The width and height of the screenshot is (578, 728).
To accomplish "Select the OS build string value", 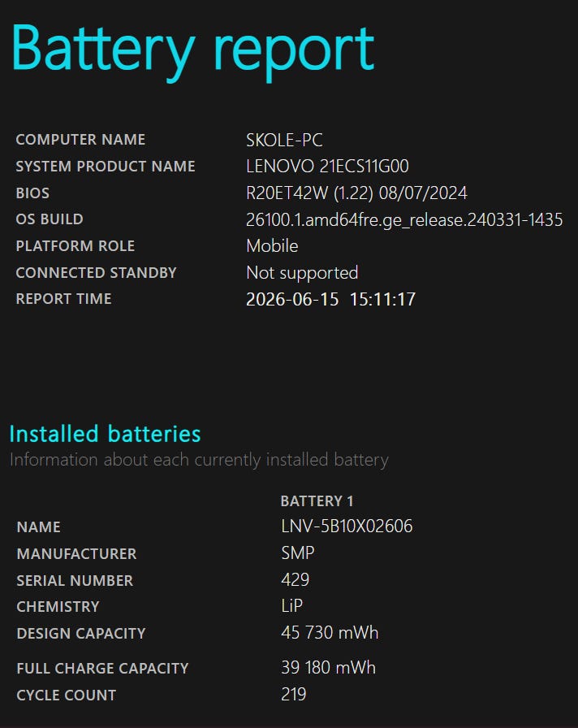I will pyautogui.click(x=404, y=220).
